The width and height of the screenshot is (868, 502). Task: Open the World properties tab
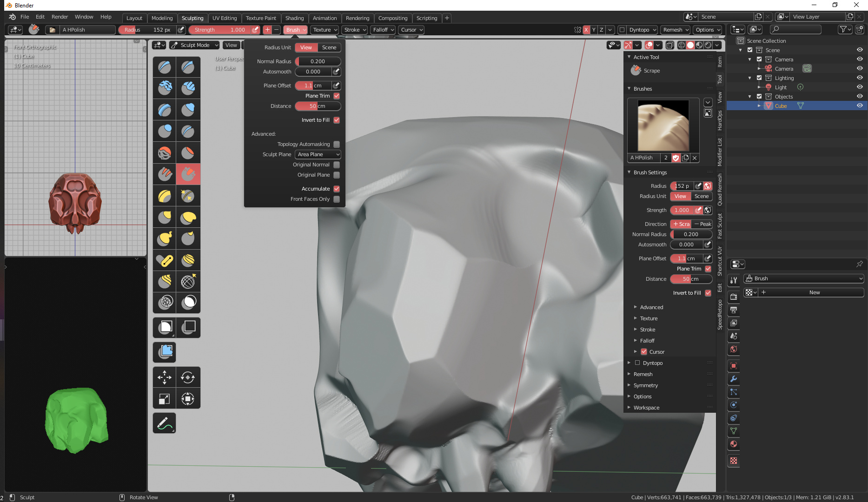pyautogui.click(x=734, y=349)
